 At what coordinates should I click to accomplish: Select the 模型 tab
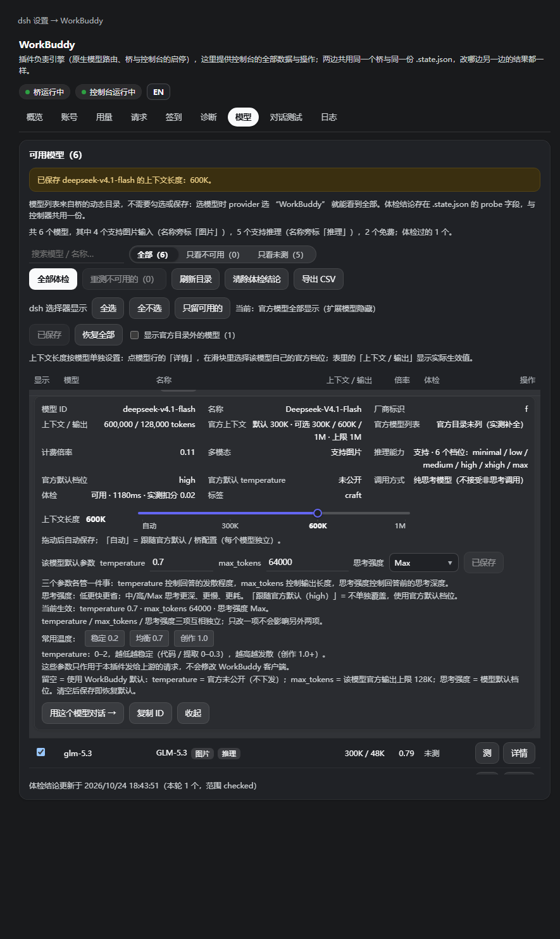tap(244, 117)
